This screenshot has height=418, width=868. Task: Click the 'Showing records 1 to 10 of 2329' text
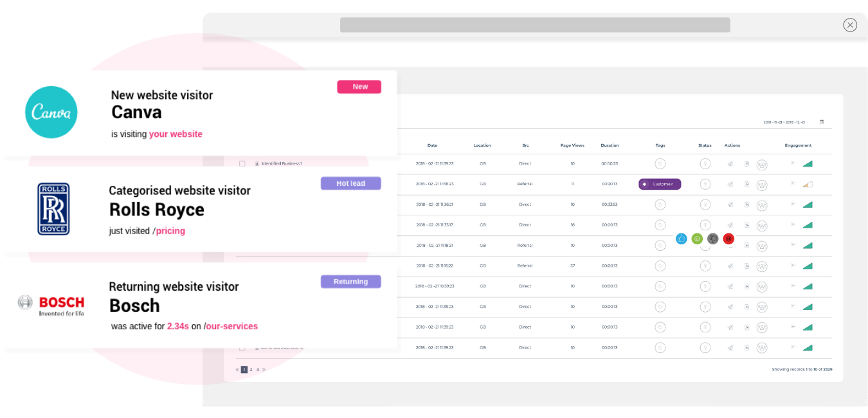802,370
